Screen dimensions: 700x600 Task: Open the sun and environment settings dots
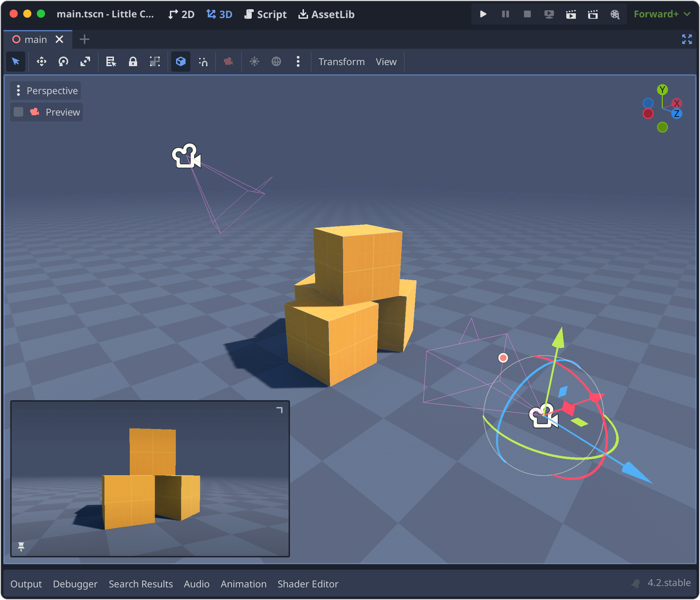[x=298, y=62]
